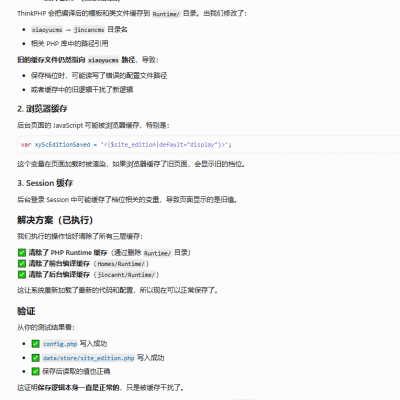
Task: Click the heading 2. 浏览器缓存
Action: coord(42,109)
